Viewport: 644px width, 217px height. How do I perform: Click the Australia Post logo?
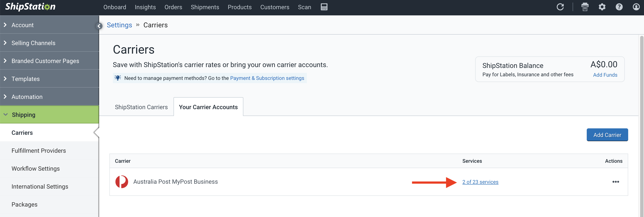click(x=122, y=182)
